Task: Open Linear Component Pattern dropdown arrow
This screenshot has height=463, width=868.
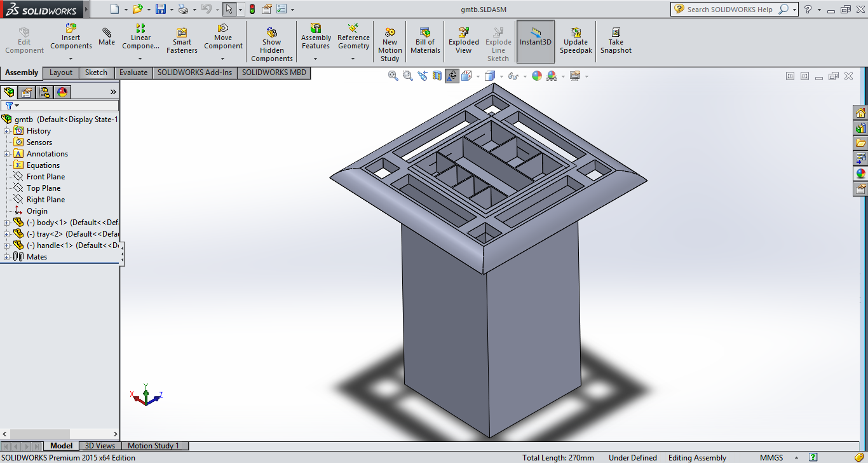Action: [140, 59]
